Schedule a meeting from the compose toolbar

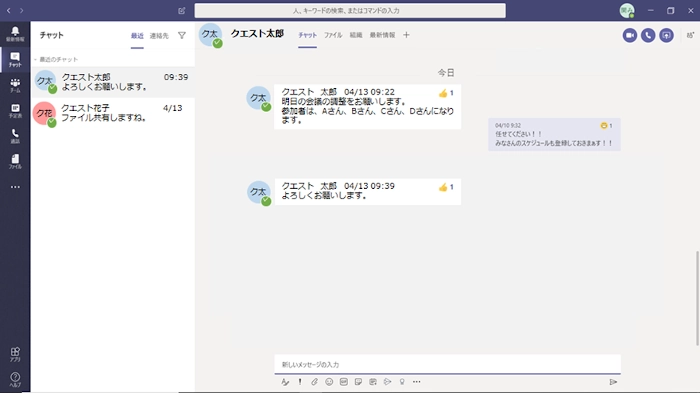point(373,382)
